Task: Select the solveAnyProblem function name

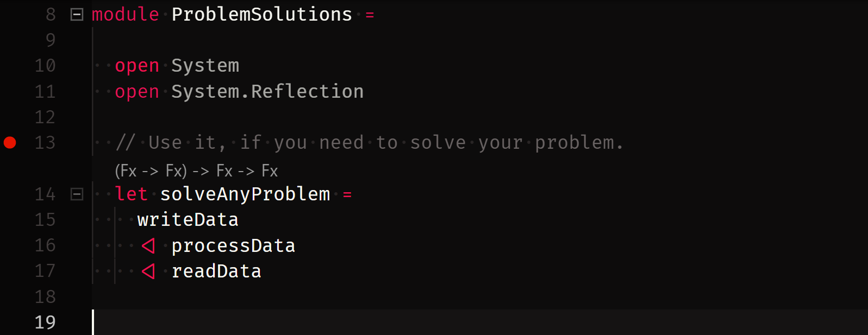Action: [245, 194]
